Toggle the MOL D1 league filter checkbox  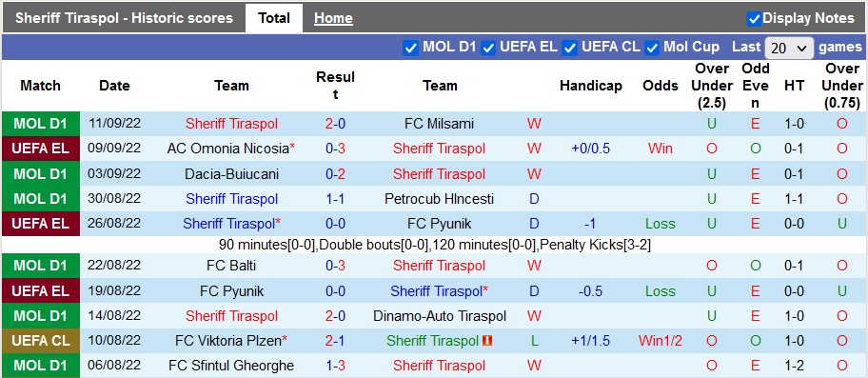(410, 49)
